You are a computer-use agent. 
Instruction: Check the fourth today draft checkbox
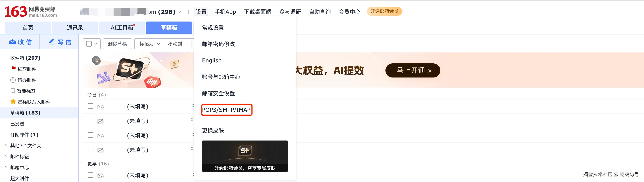[90, 150]
